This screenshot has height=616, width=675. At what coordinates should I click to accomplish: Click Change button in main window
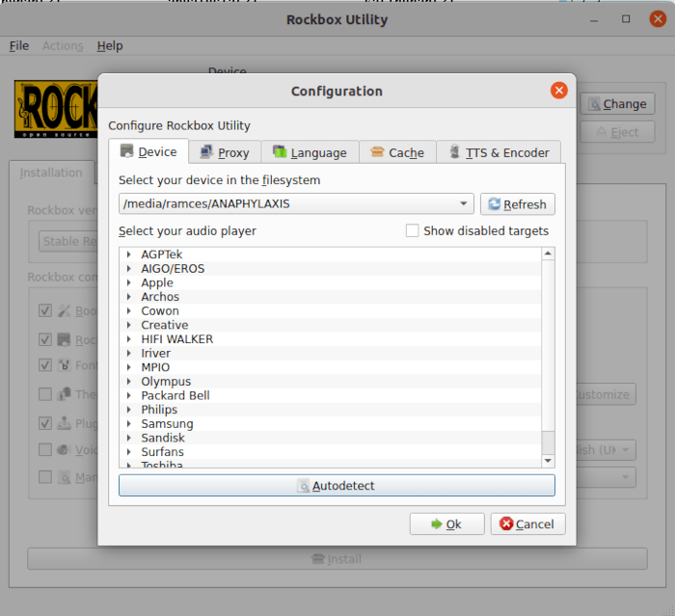coord(617,104)
